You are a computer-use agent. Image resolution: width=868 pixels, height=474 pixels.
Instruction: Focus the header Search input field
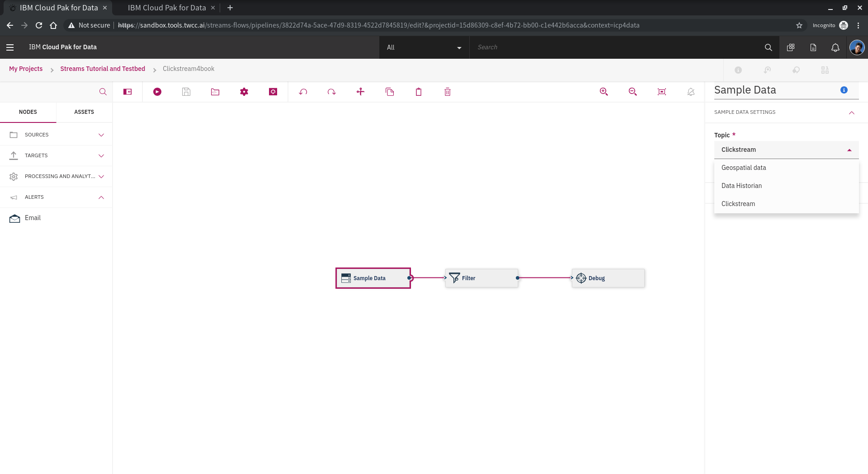click(x=615, y=47)
